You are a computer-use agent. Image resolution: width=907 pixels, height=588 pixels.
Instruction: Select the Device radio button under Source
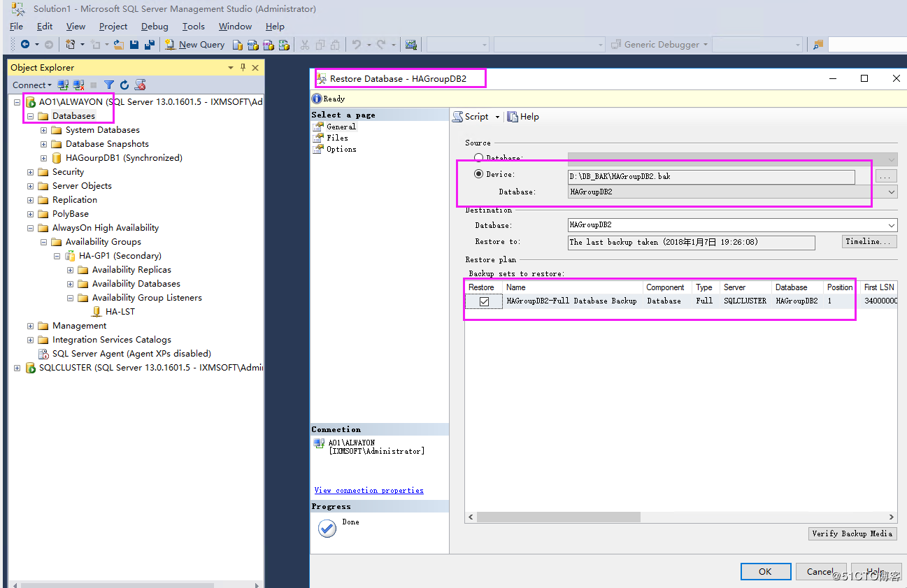[479, 174]
